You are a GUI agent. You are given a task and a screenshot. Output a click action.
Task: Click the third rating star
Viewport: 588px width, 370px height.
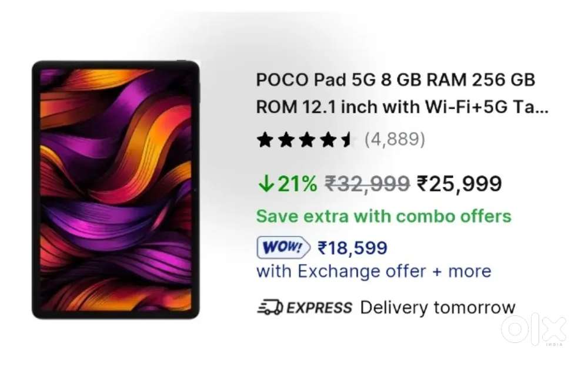(x=306, y=140)
